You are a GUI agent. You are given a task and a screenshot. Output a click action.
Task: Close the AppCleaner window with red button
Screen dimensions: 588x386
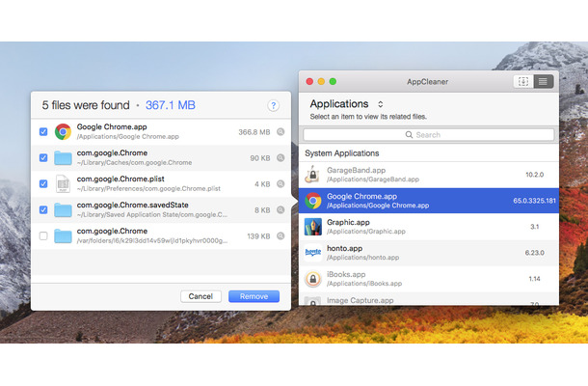[309, 81]
